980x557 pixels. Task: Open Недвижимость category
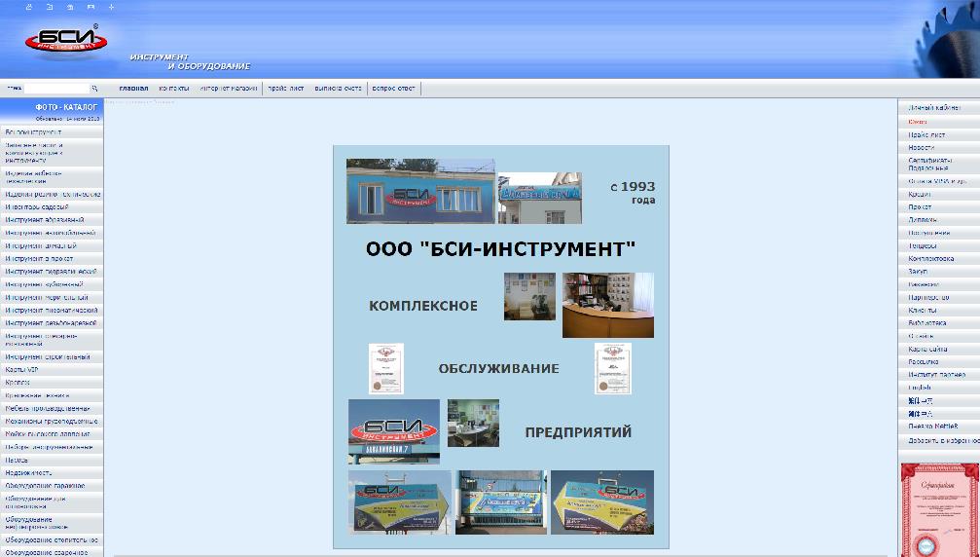click(x=29, y=473)
